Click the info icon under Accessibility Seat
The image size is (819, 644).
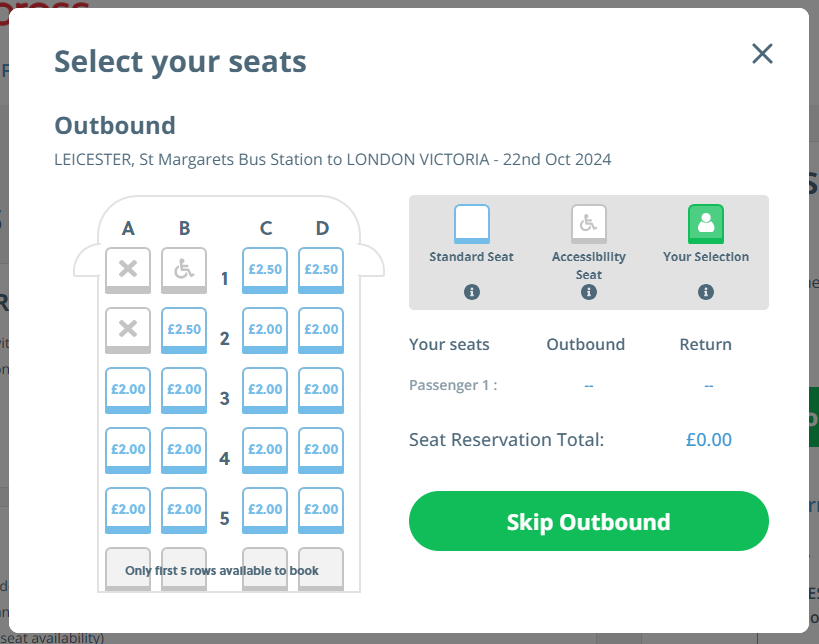point(589,292)
